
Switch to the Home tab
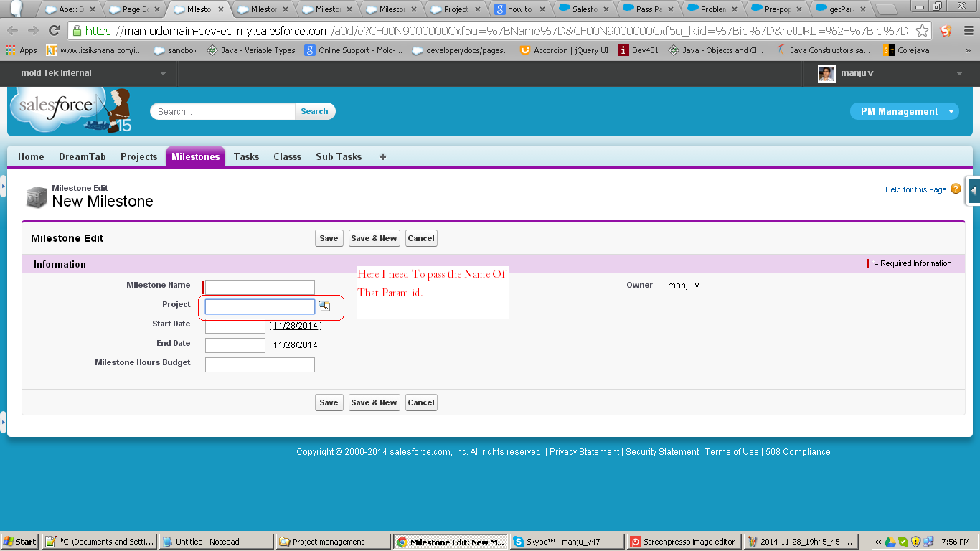tap(31, 156)
